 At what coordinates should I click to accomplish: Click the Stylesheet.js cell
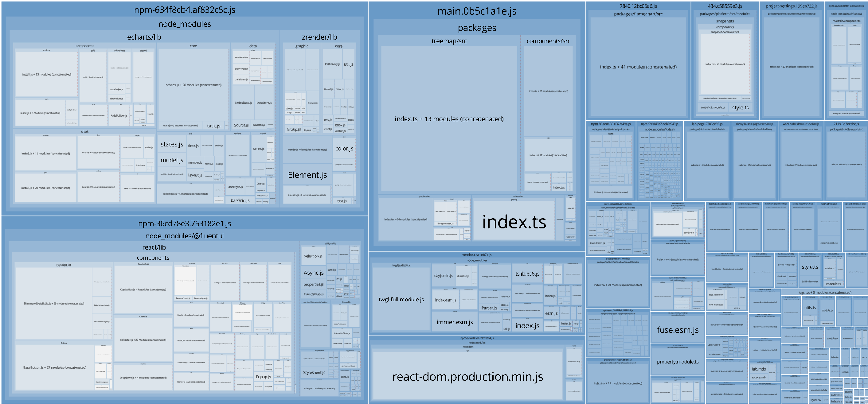click(x=314, y=372)
